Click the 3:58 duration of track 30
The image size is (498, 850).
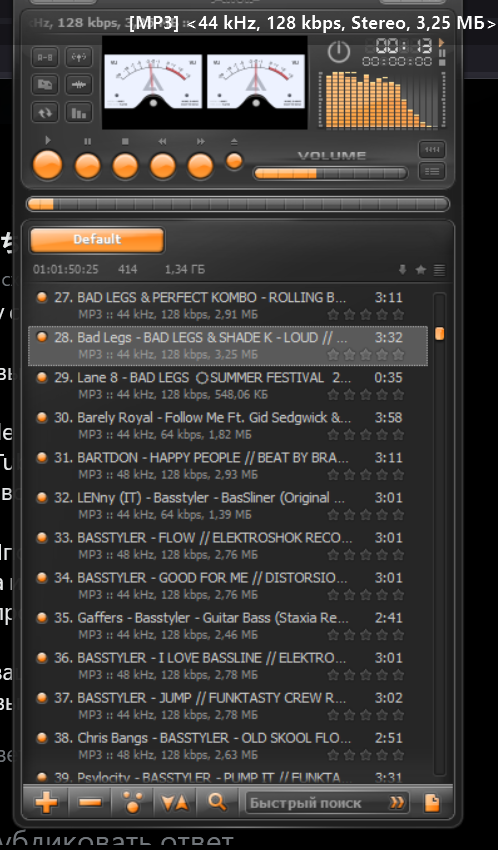389,418
